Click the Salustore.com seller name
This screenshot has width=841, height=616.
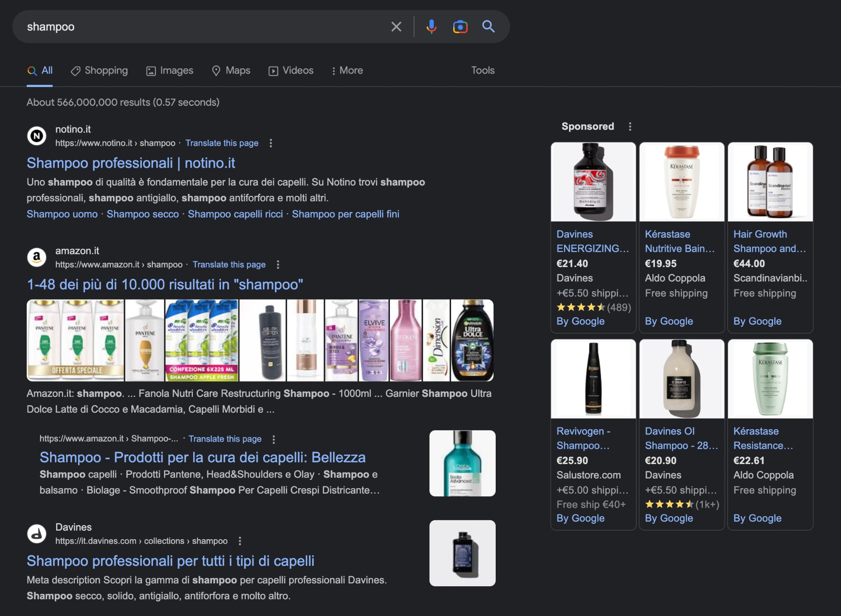588,475
